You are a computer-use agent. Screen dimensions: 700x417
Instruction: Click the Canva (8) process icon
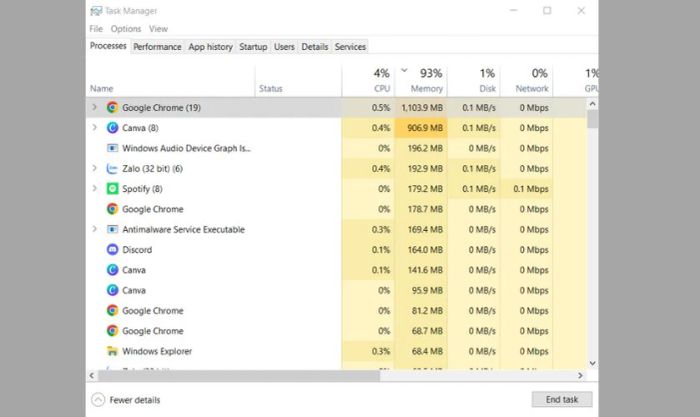click(112, 128)
